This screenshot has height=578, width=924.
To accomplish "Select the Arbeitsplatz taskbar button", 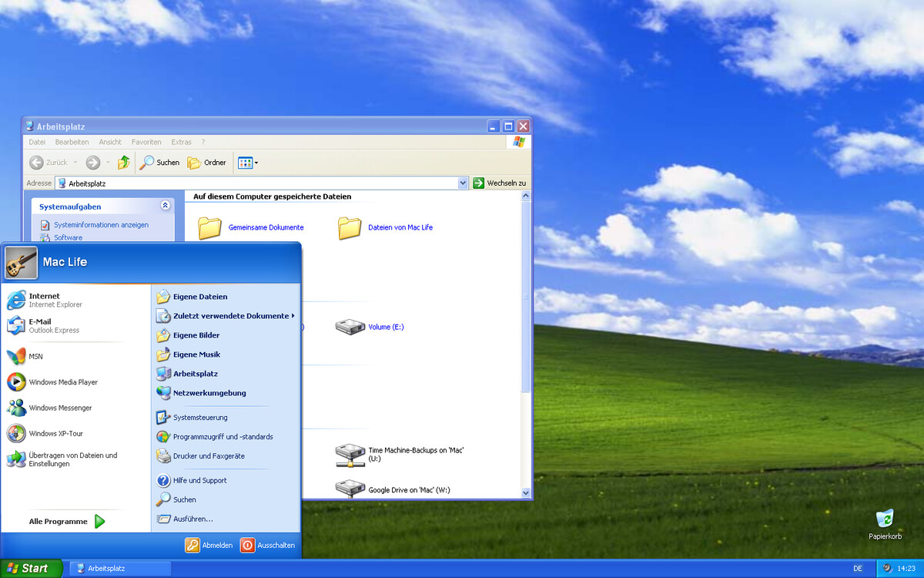I will pos(119,568).
